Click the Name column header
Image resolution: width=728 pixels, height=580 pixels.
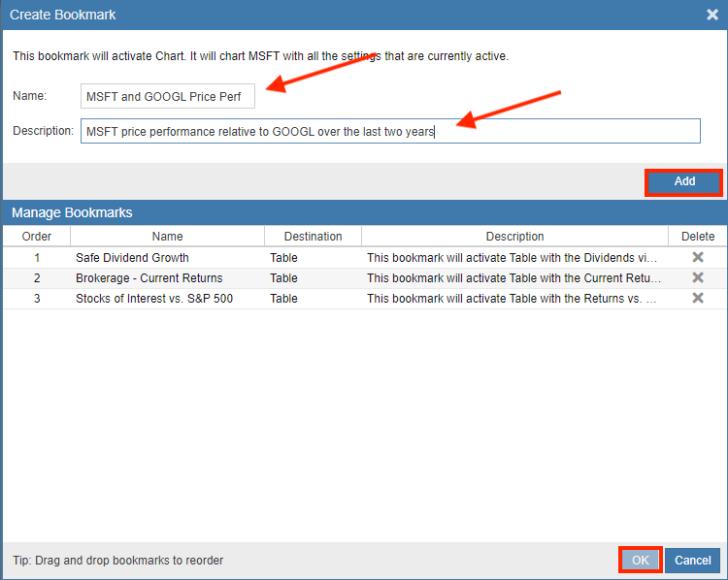(x=167, y=237)
